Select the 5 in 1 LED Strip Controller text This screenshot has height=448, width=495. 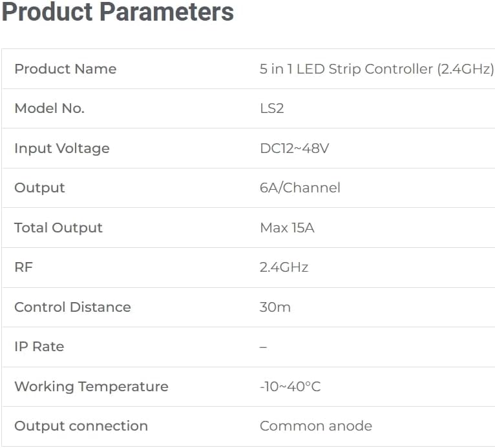[x=376, y=69]
